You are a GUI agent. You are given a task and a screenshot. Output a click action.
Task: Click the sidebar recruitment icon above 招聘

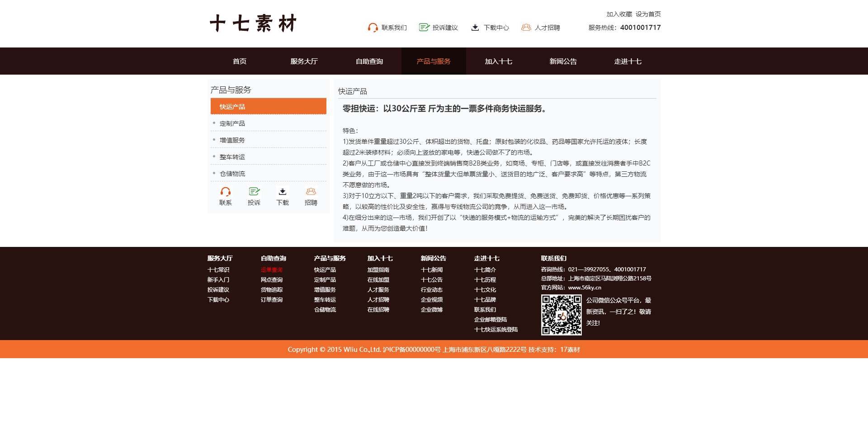(x=311, y=192)
